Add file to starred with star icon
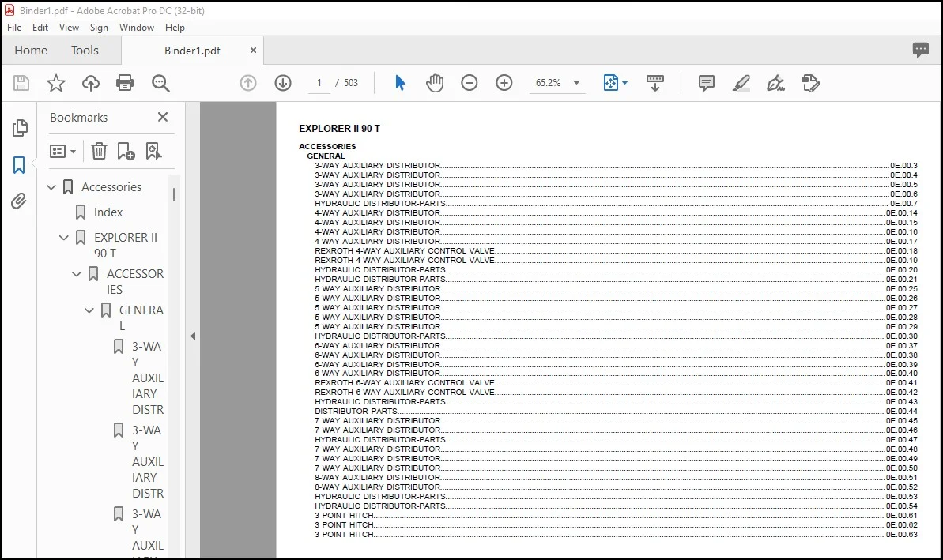Screen dimensions: 943x560 [x=56, y=83]
